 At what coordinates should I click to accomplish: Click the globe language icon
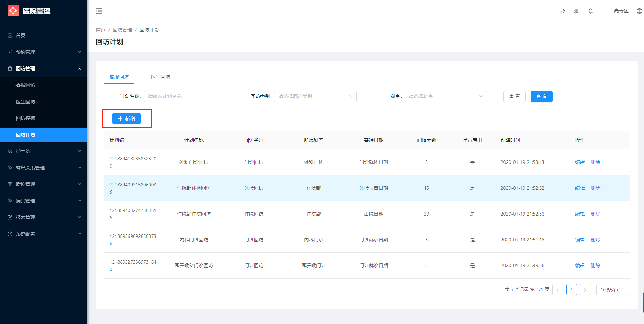(639, 11)
